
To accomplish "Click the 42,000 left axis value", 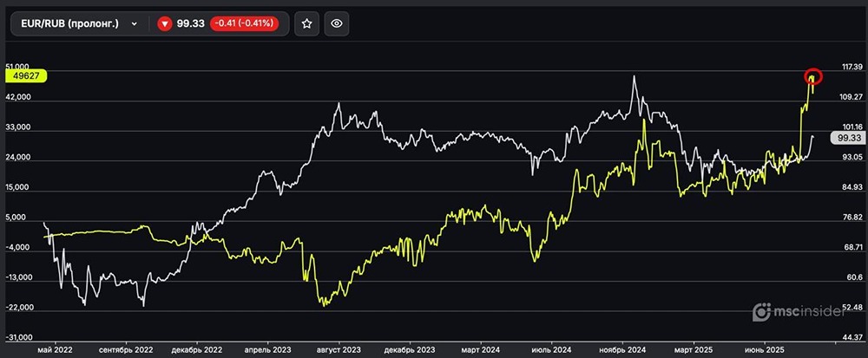I will 17,97.
